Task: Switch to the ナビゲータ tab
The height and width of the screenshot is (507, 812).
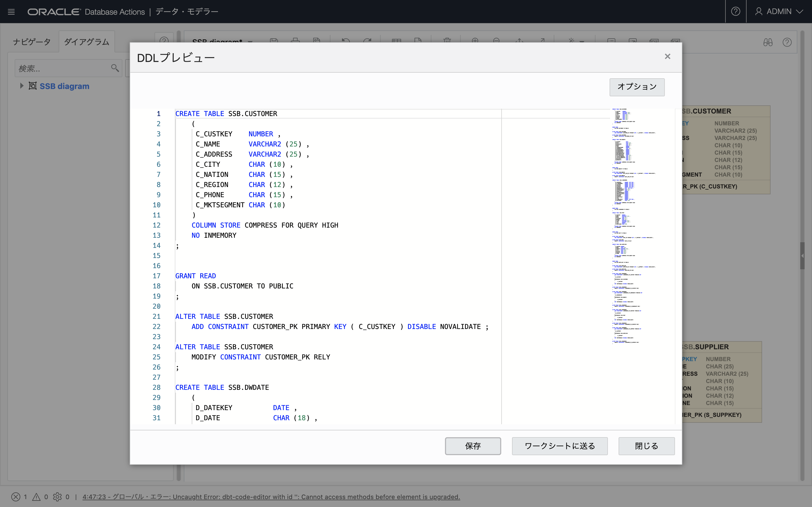Action: [32, 42]
